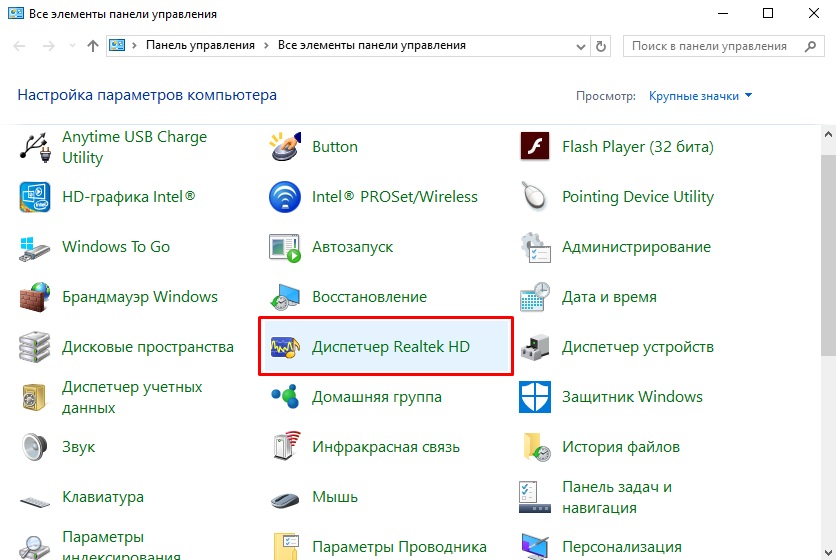836x560 pixels.
Task: Open the Диспетчер Realtek HD icon
Action: 285,347
